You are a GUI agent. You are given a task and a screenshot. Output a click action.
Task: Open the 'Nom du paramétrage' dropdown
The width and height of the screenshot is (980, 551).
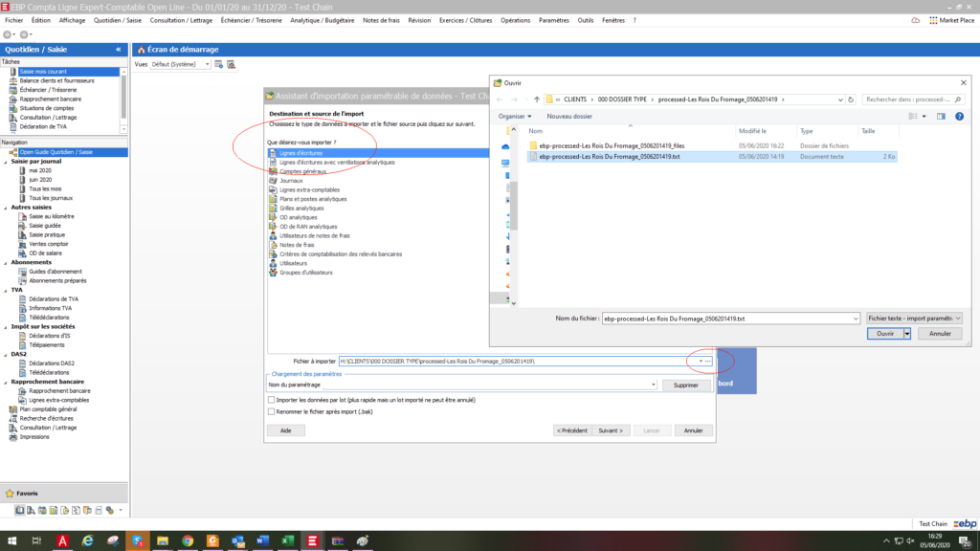tap(653, 385)
